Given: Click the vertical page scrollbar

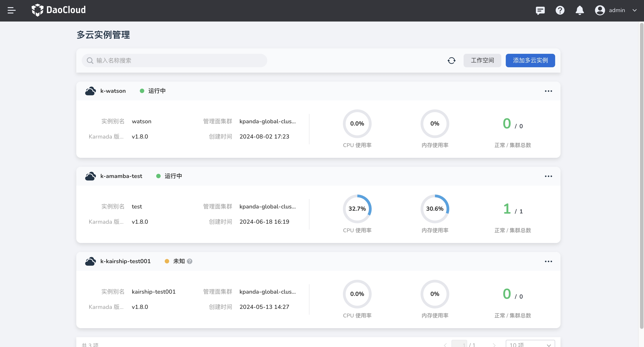Looking at the screenshot, I should point(641,175).
